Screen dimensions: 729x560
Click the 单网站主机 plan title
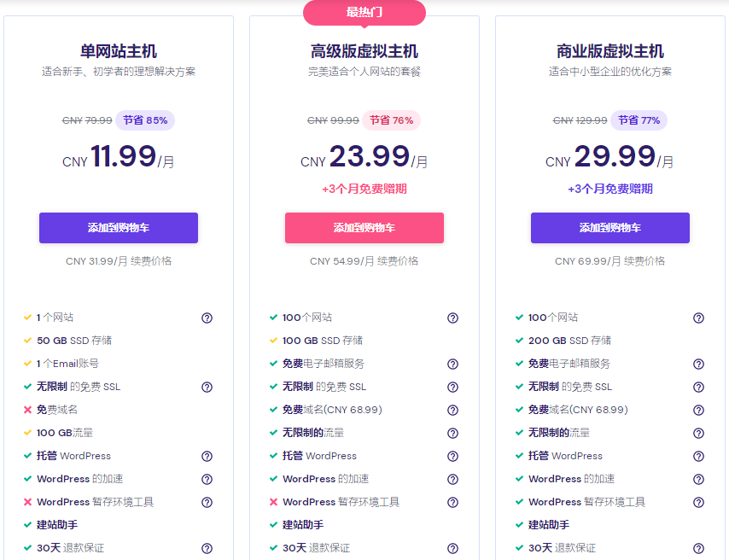click(x=118, y=51)
